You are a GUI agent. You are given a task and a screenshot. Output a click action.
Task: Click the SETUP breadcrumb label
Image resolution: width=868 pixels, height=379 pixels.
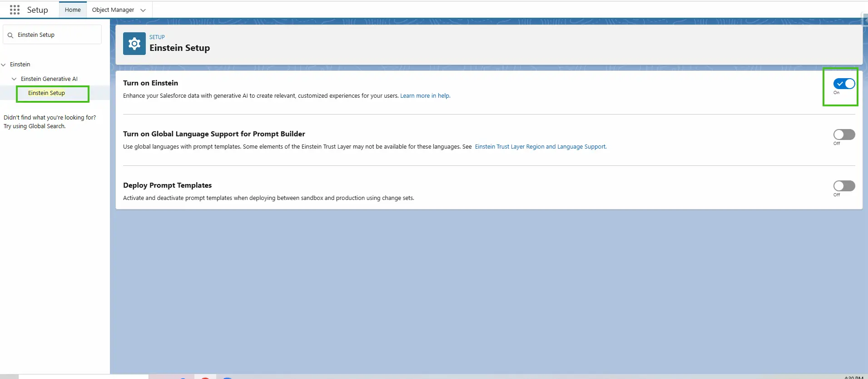pyautogui.click(x=157, y=37)
